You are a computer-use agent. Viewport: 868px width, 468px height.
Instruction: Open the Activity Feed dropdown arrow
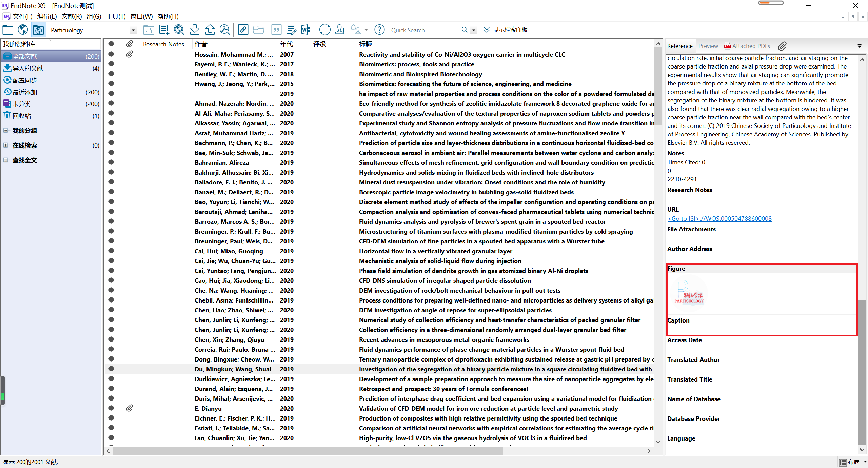point(366,30)
